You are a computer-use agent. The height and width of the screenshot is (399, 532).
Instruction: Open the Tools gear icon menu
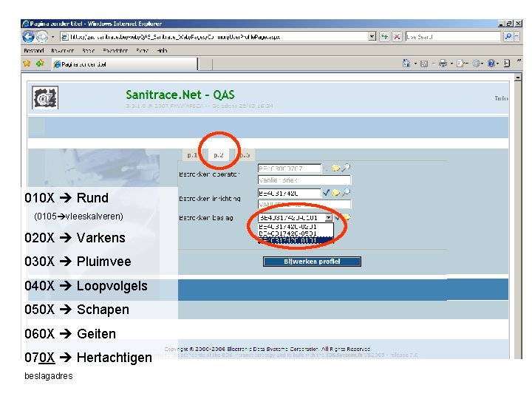[x=477, y=64]
